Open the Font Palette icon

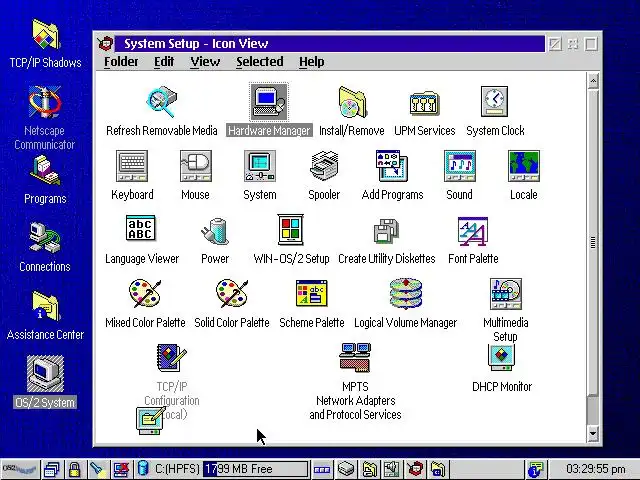click(x=473, y=231)
